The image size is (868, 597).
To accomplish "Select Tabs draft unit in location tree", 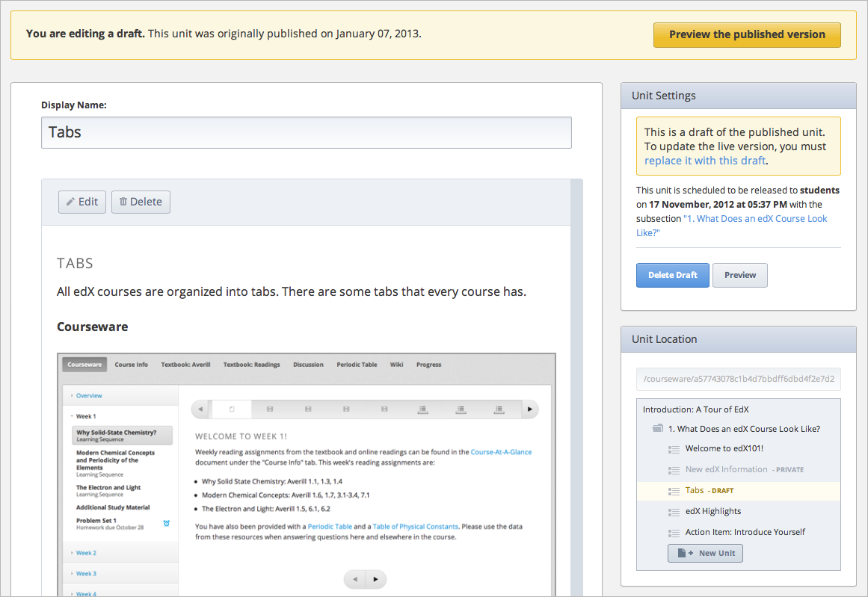I will [x=695, y=491].
